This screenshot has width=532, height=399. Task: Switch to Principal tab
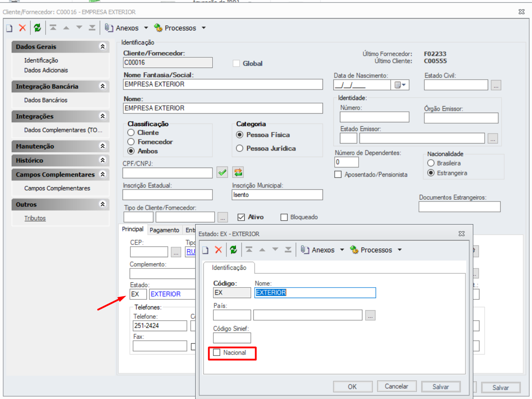pyautogui.click(x=133, y=229)
